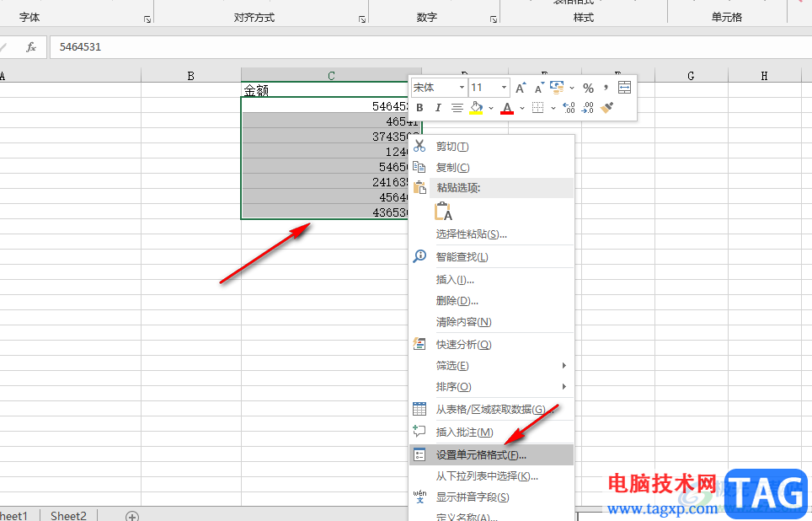Apply accounting number format icon

[x=557, y=88]
